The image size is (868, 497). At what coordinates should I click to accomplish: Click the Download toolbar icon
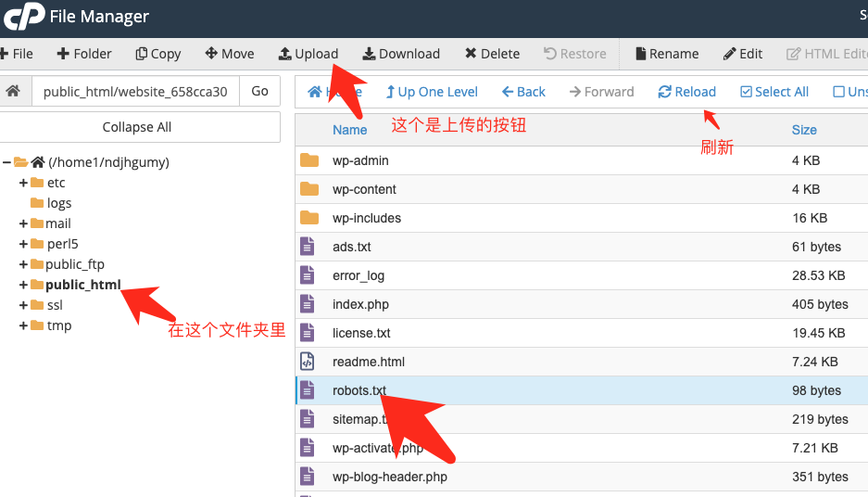pos(370,54)
